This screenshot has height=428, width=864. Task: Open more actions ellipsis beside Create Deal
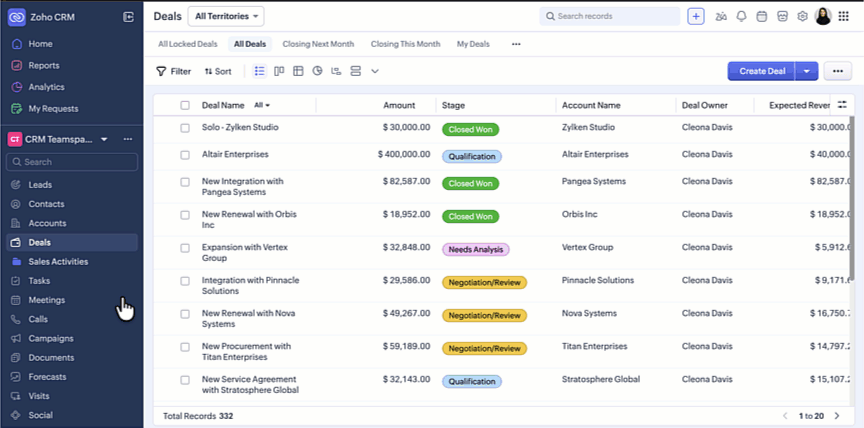838,71
